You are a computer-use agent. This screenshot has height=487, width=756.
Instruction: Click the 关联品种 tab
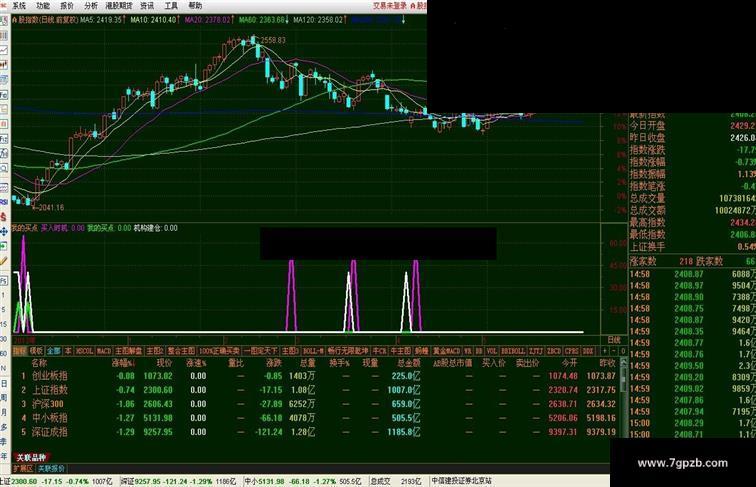pyautogui.click(x=31, y=458)
